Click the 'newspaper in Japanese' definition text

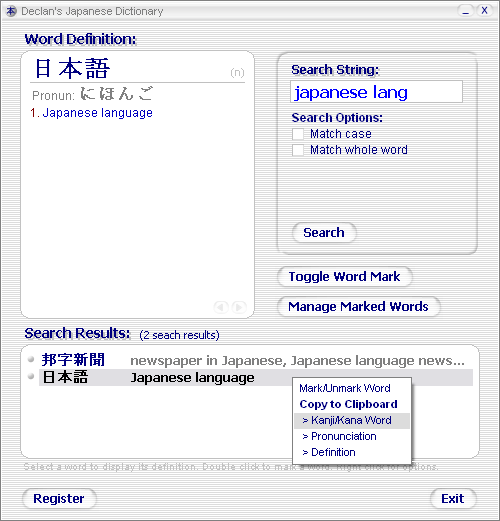click(297, 361)
